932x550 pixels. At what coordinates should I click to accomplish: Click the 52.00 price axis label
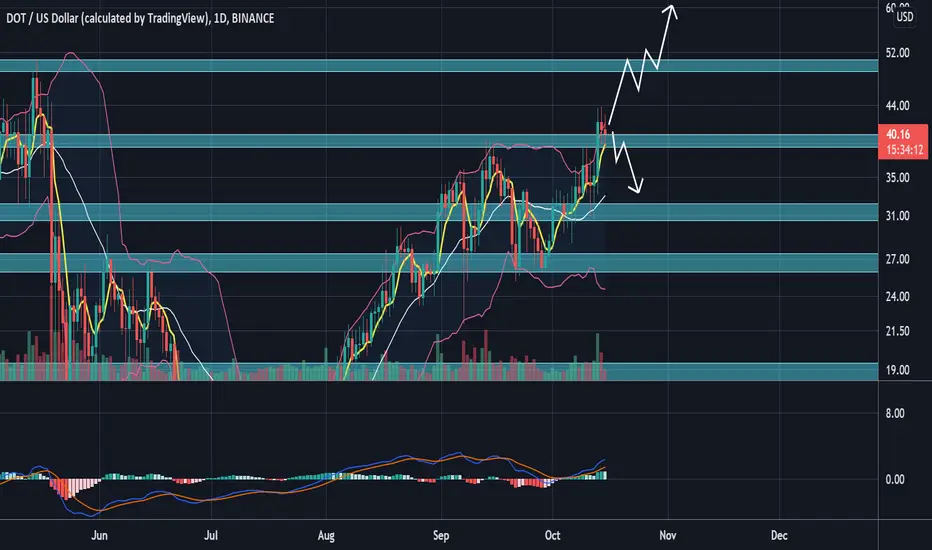(x=898, y=53)
